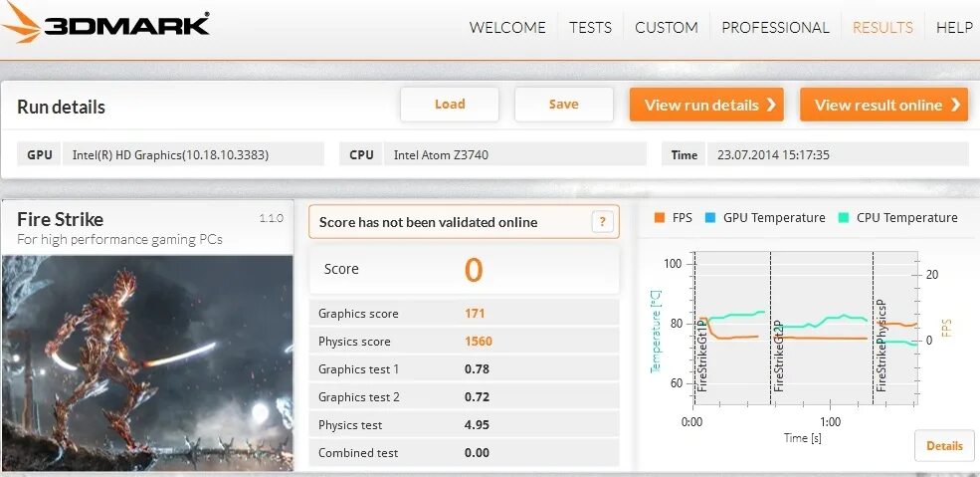The height and width of the screenshot is (477, 980).
Task: Click the Physics score value 1560
Action: [x=479, y=342]
